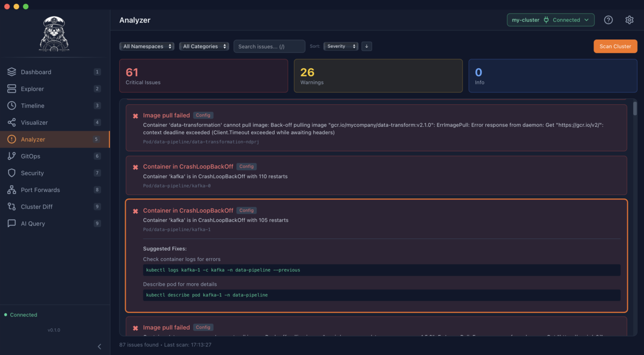Change sort order via Severity dropdown
Image resolution: width=644 pixels, height=355 pixels.
tap(340, 46)
